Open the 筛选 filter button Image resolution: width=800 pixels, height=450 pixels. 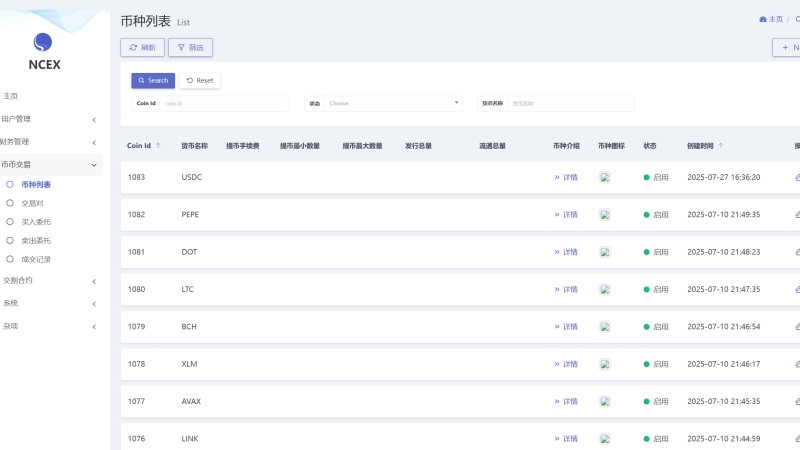click(x=190, y=47)
